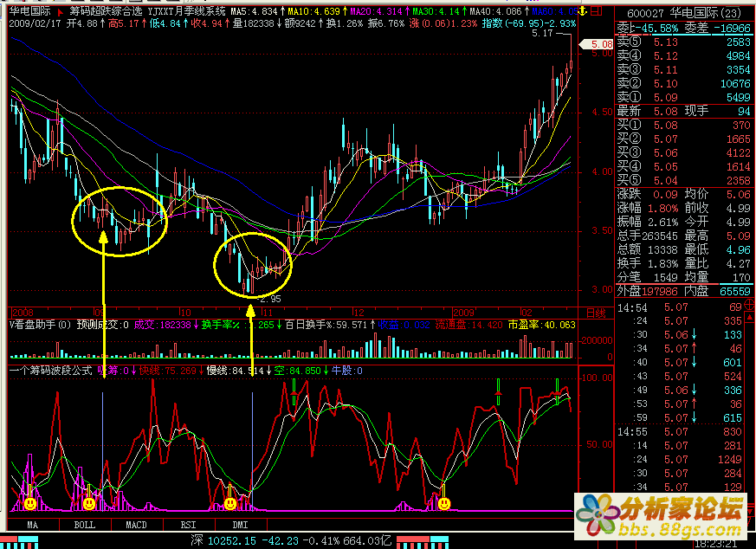This screenshot has height=549, width=756.
Task: Click the second smiley signal, left of the blue line
Action: pyautogui.click(x=89, y=504)
